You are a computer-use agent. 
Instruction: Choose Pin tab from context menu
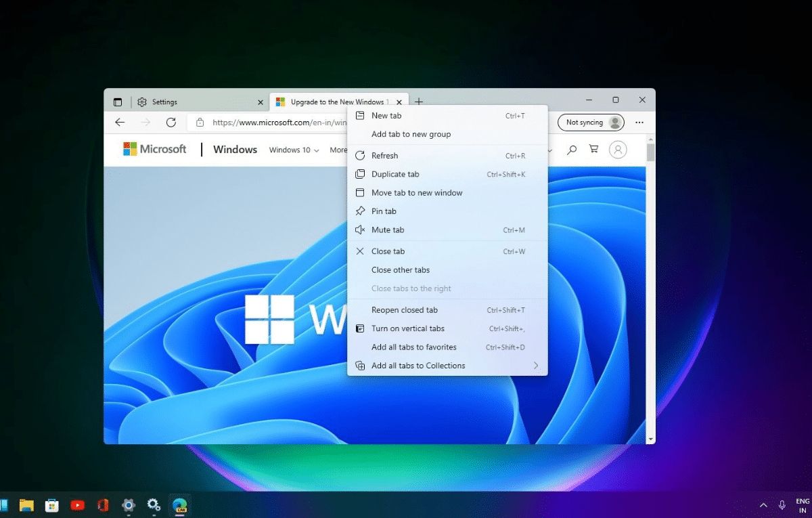[384, 211]
